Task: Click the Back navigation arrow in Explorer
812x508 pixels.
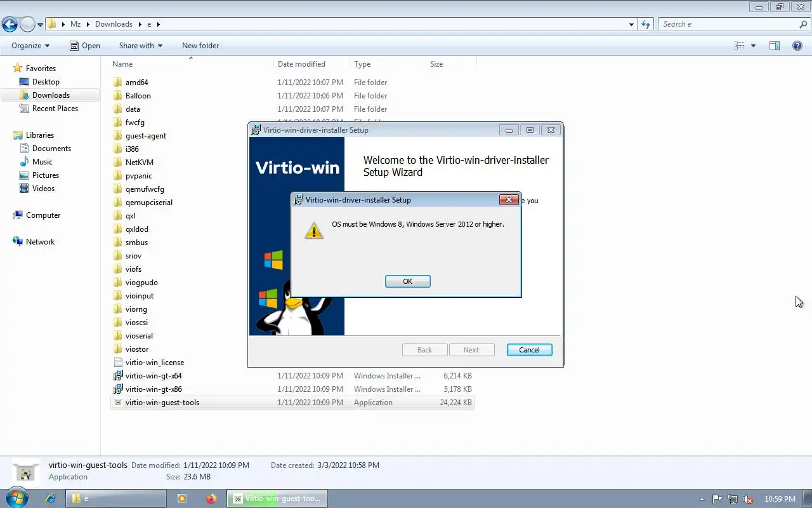Action: pos(10,25)
